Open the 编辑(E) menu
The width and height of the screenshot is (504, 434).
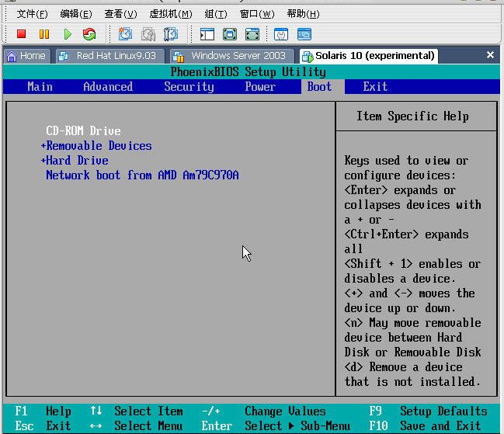[76, 14]
